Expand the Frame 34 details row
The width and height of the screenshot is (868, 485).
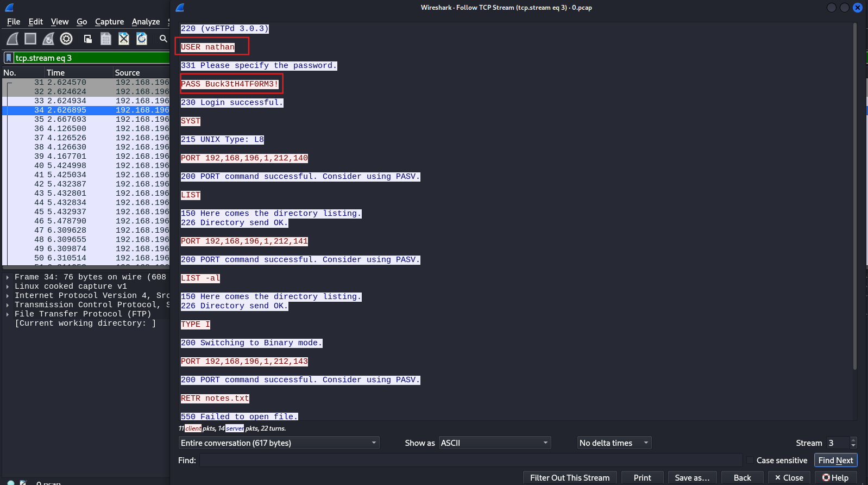(x=8, y=277)
